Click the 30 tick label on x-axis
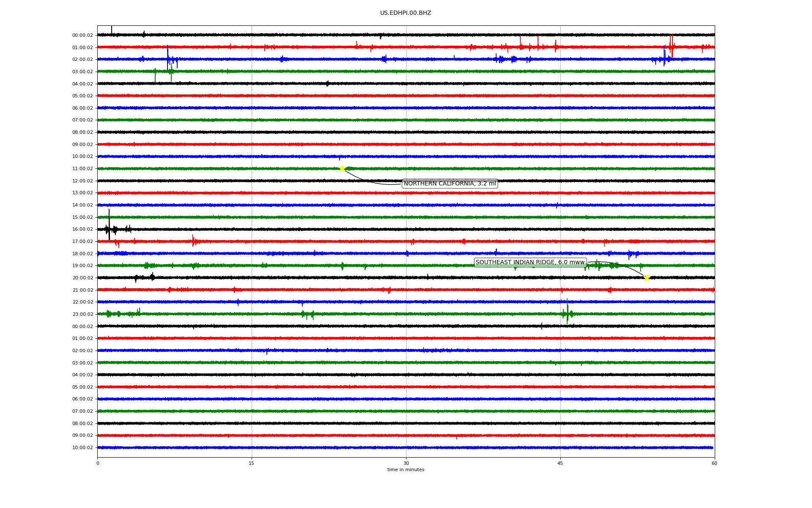This screenshot has height=508, width=812. pyautogui.click(x=406, y=463)
